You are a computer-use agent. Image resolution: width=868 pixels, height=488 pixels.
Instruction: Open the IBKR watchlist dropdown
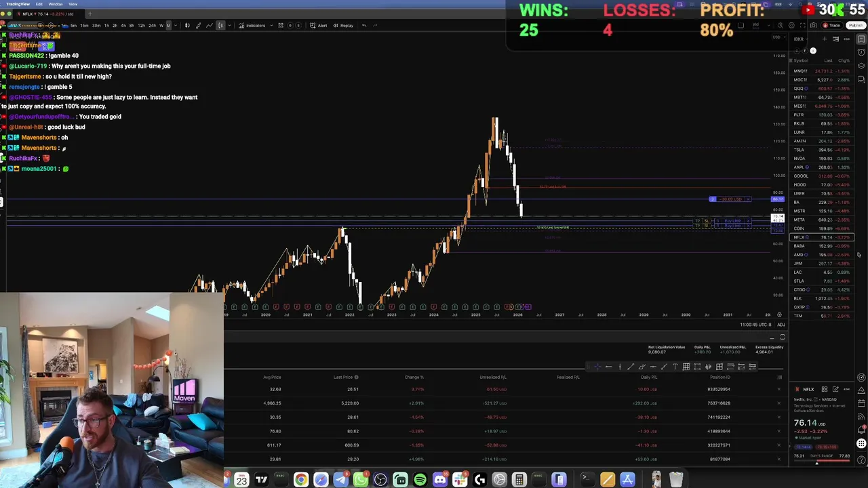(x=801, y=39)
